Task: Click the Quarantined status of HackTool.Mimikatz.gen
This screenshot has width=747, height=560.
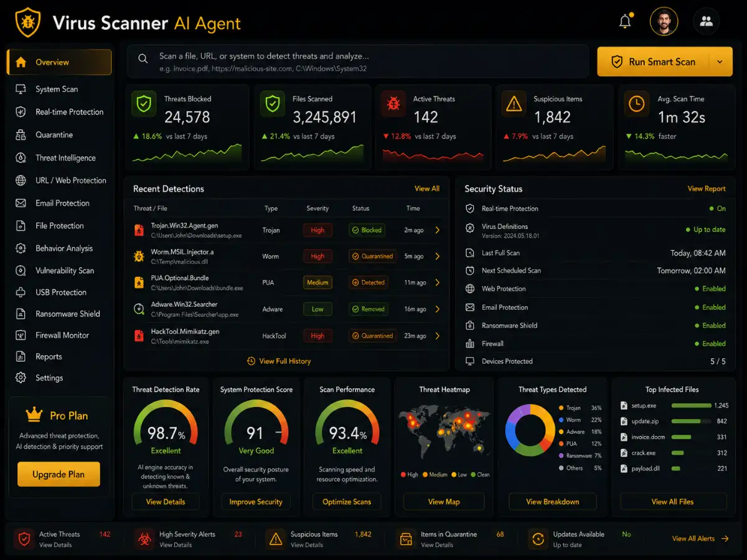Action: click(x=373, y=336)
